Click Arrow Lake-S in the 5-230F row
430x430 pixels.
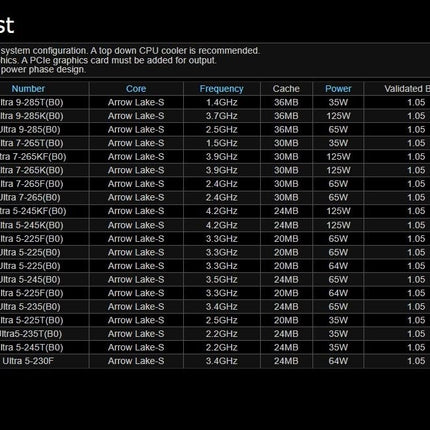136,361
